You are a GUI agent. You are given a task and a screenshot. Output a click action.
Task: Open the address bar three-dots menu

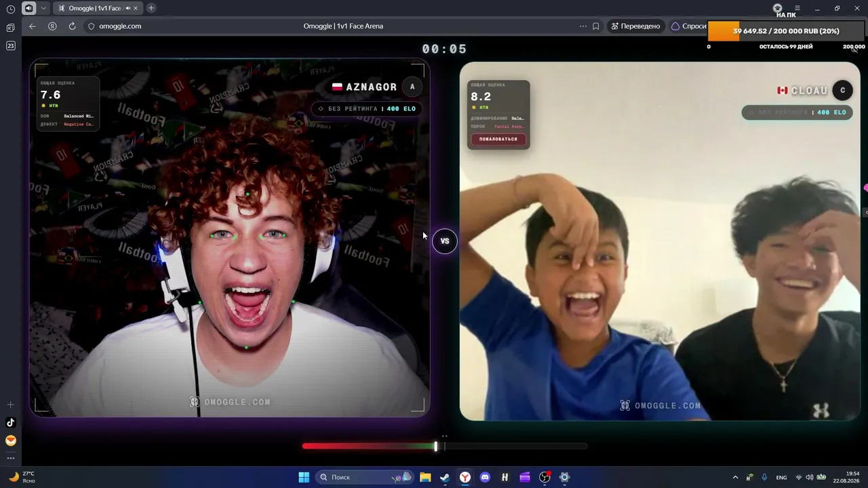(x=583, y=26)
